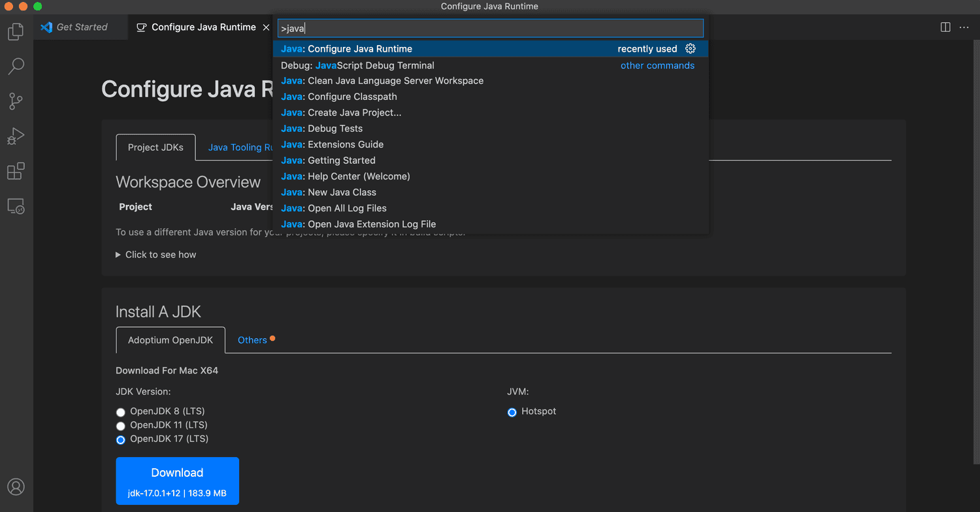Screen dimensions: 980x512
Task: Open the Remote Explorer icon
Action: (16, 206)
